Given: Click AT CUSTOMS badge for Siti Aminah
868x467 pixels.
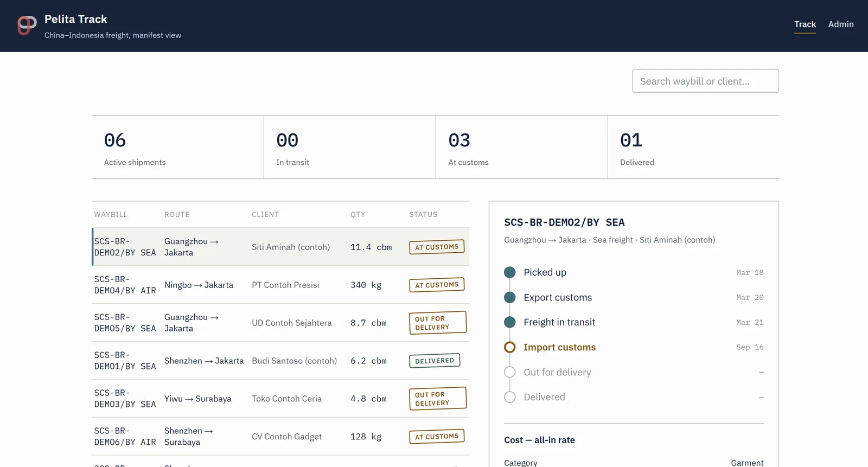Looking at the screenshot, I should click(x=437, y=247).
